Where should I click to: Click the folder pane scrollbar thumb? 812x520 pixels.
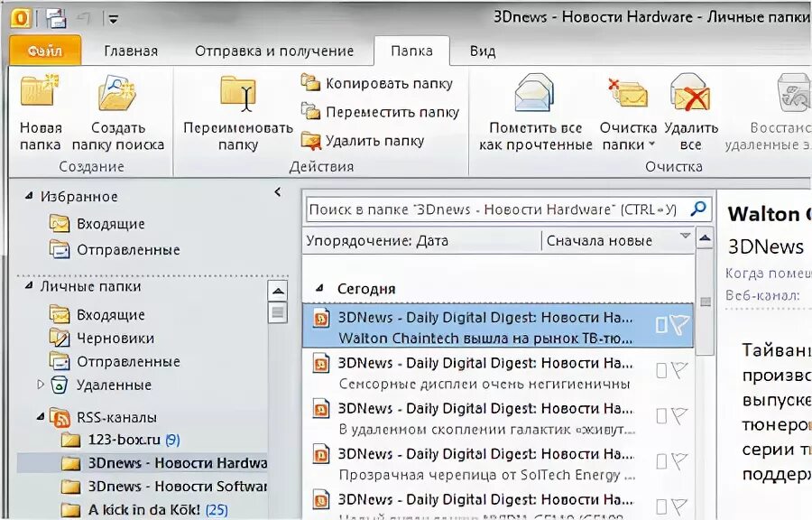coord(278,312)
